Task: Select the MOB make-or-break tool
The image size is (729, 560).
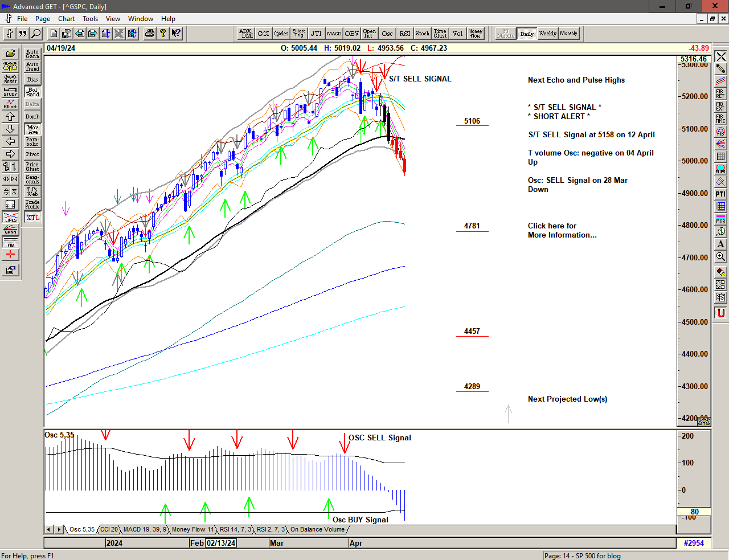Action: coord(720,219)
